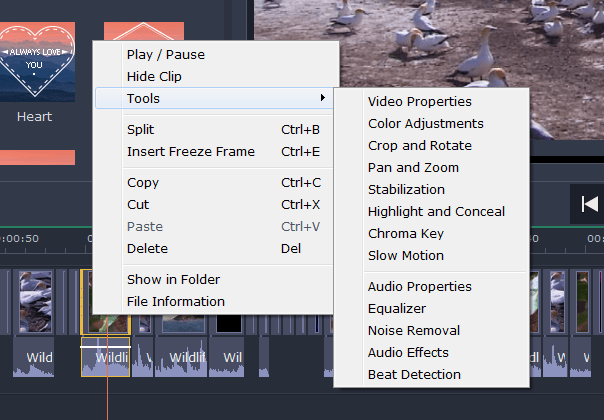Select Stabilization from Tools submenu

pos(406,189)
